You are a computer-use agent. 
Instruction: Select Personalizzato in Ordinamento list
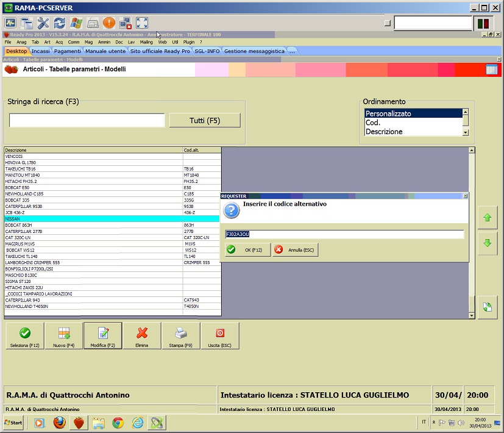point(413,113)
